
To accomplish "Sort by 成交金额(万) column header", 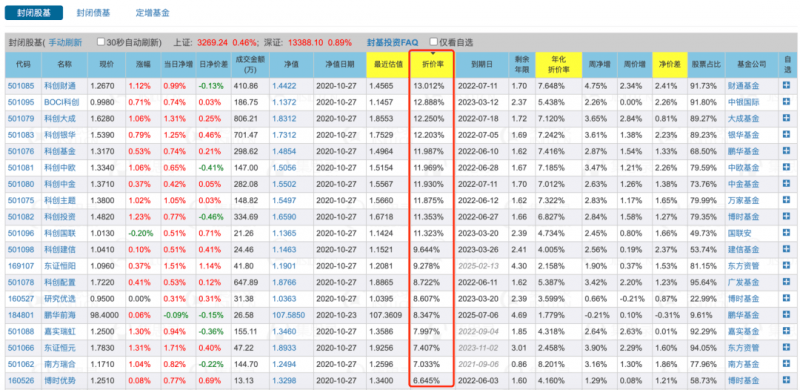I will tap(250, 65).
